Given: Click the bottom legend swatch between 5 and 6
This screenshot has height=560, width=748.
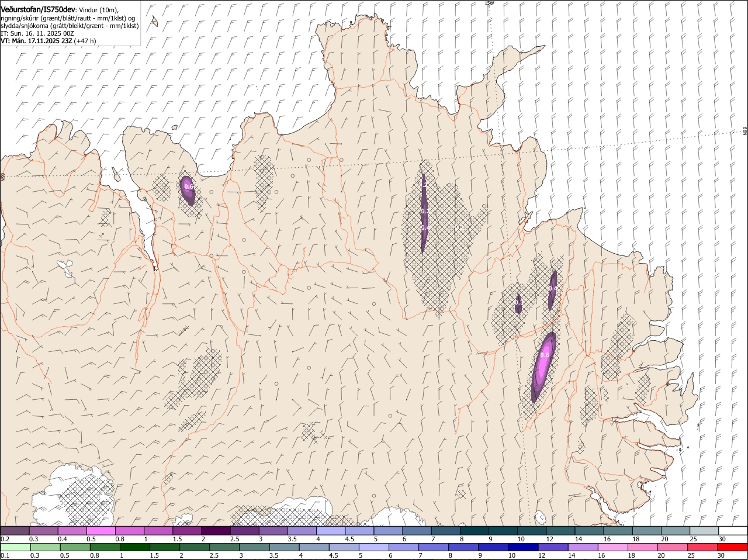Looking at the screenshot, I should tap(374, 547).
